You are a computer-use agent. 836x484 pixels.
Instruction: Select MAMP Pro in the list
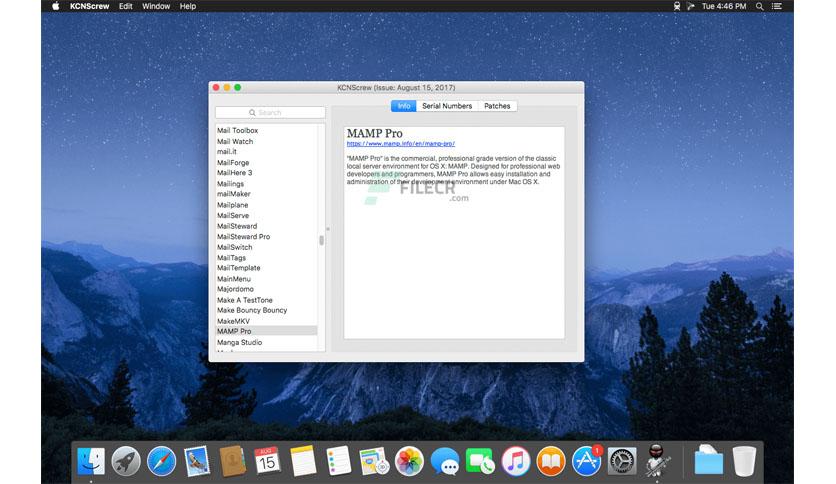[x=267, y=331]
